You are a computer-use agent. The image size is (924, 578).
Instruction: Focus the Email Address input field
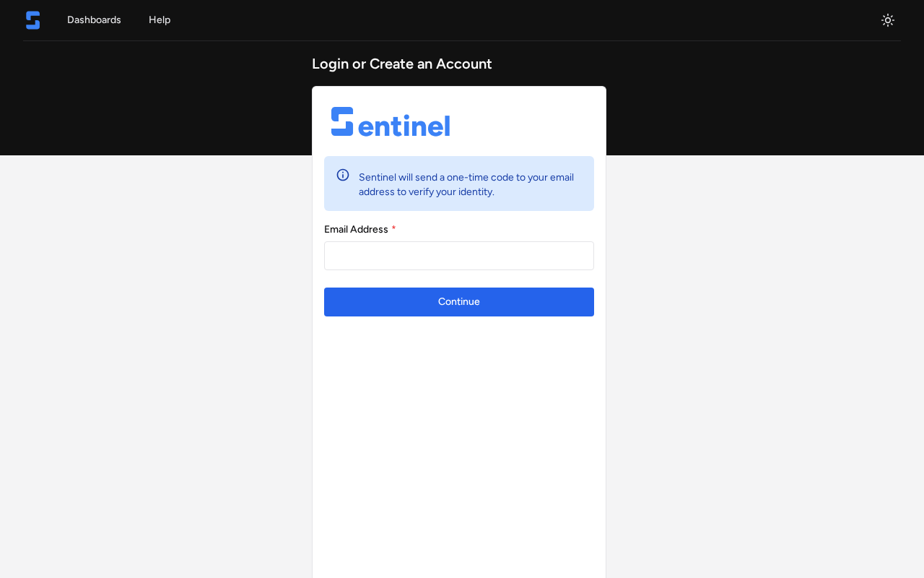pyautogui.click(x=459, y=256)
